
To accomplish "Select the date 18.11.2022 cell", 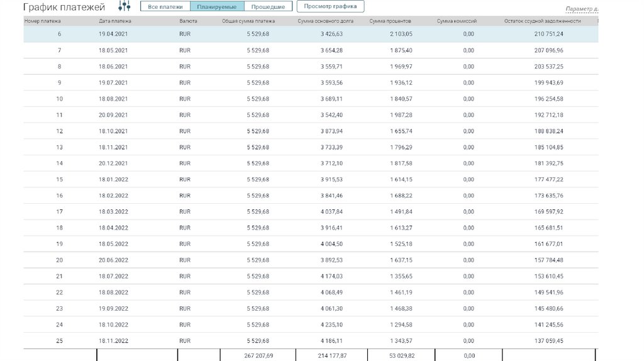I will 113,341.
